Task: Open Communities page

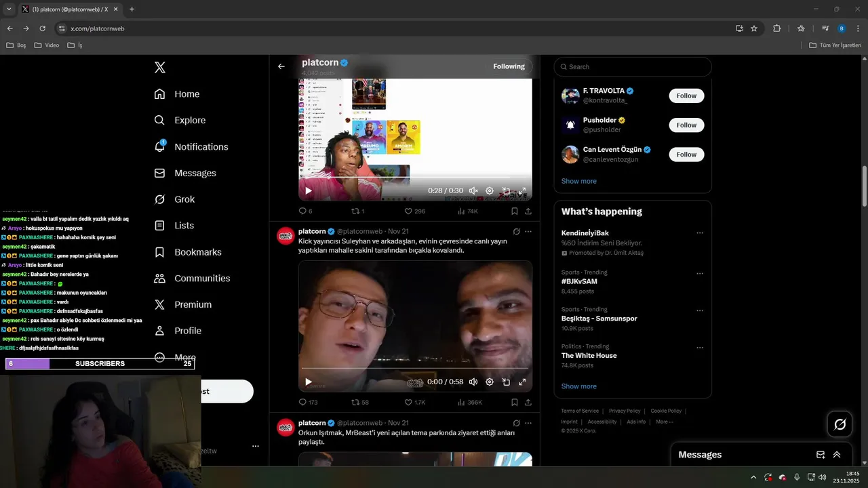Action: tap(192, 279)
